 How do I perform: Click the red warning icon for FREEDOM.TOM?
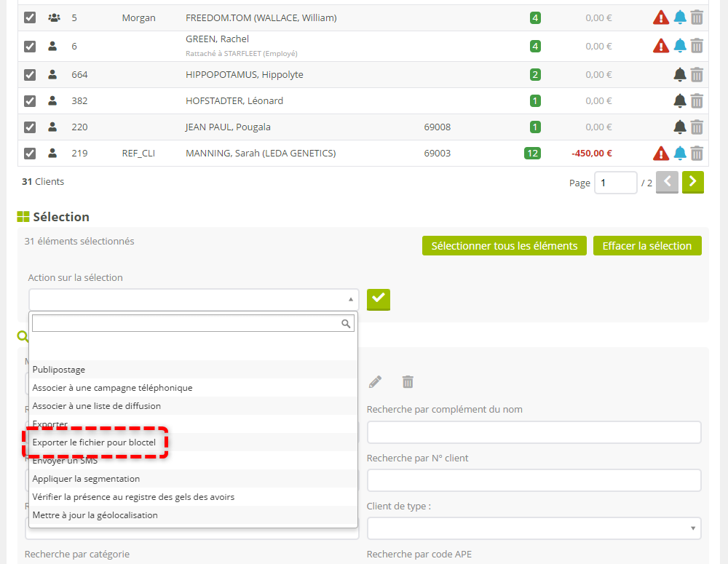tap(660, 17)
